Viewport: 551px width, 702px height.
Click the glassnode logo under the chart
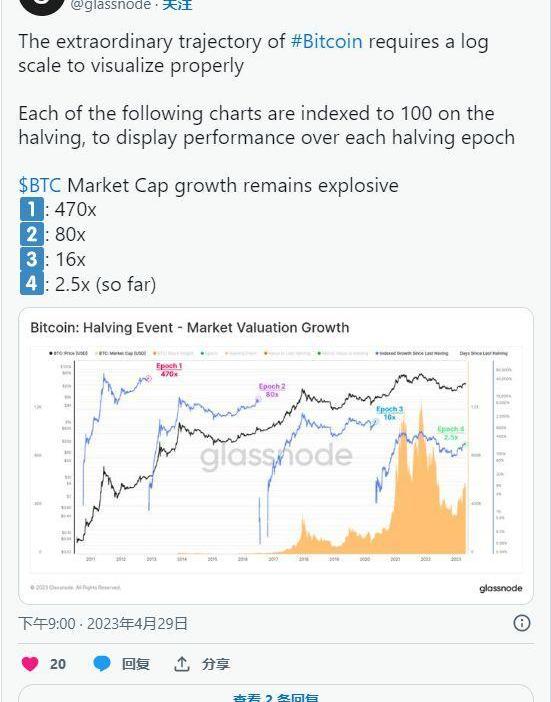pyautogui.click(x=500, y=588)
